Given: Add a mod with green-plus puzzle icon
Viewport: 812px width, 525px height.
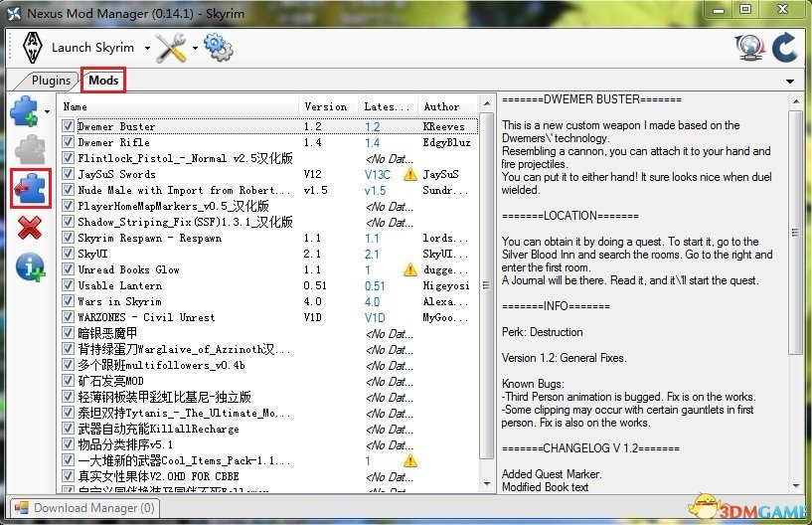Looking at the screenshot, I should click(25, 111).
